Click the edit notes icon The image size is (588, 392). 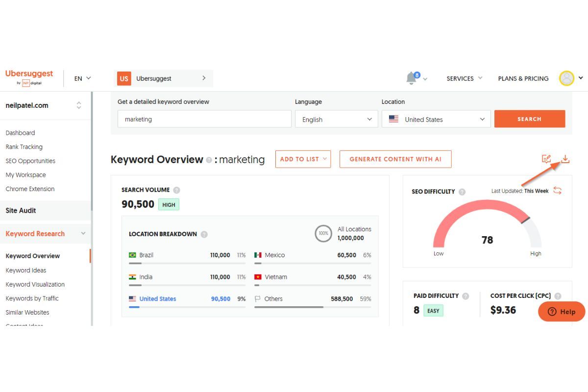click(x=546, y=159)
